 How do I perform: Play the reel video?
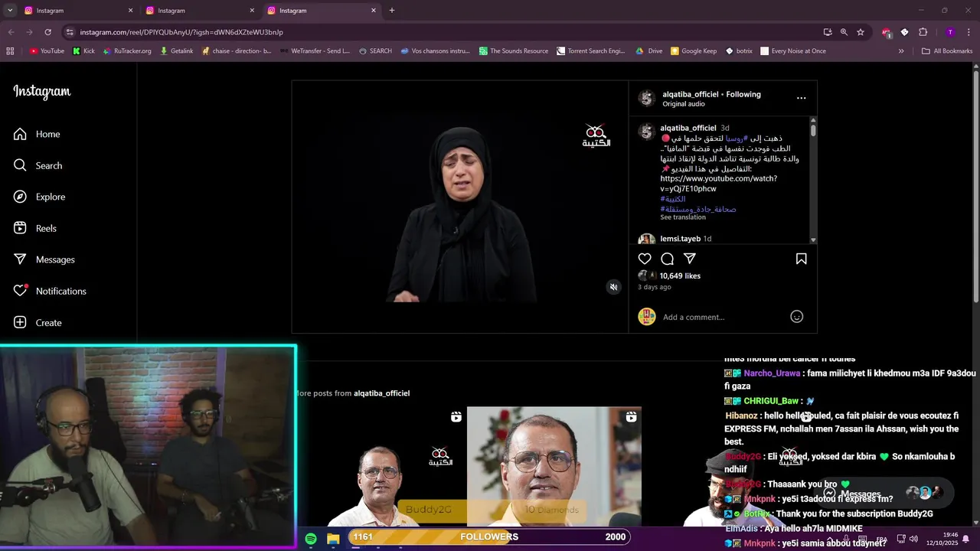(459, 207)
